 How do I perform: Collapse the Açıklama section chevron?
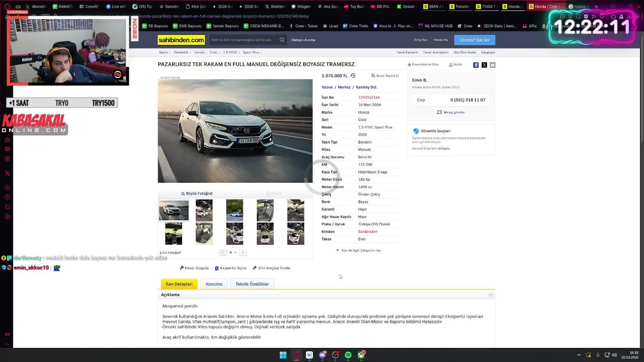[x=491, y=295]
